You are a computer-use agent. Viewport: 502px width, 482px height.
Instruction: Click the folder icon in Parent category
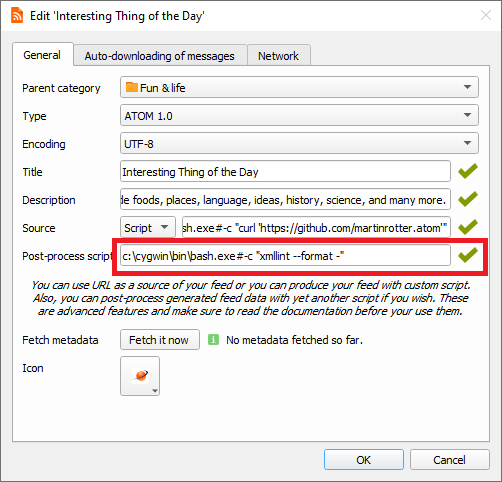coord(132,87)
